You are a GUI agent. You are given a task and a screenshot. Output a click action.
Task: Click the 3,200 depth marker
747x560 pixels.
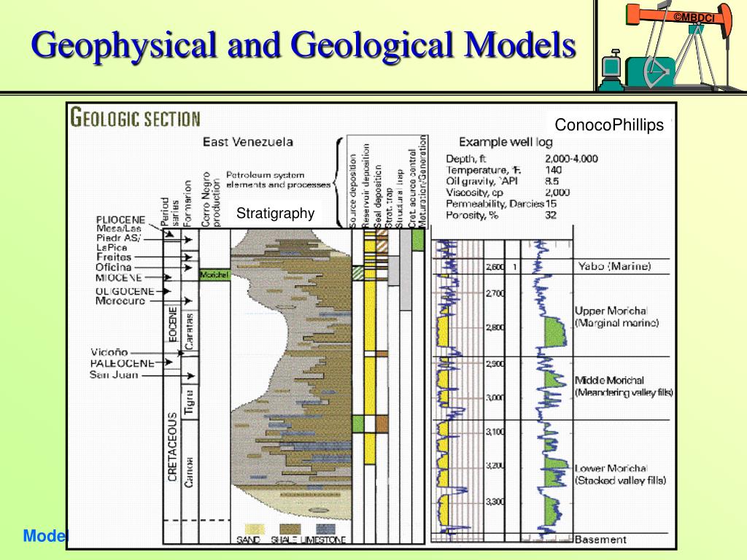tap(495, 466)
